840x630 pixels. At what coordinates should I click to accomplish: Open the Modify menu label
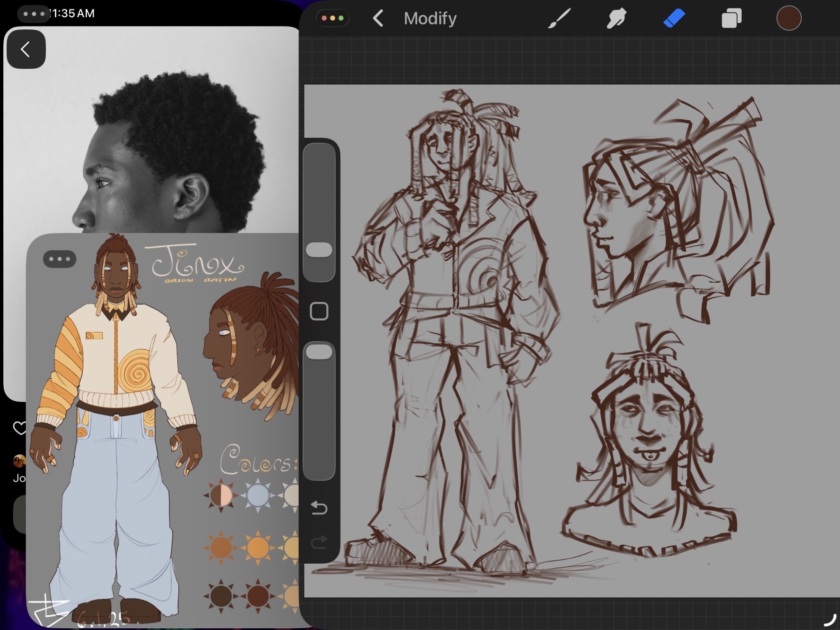click(430, 19)
